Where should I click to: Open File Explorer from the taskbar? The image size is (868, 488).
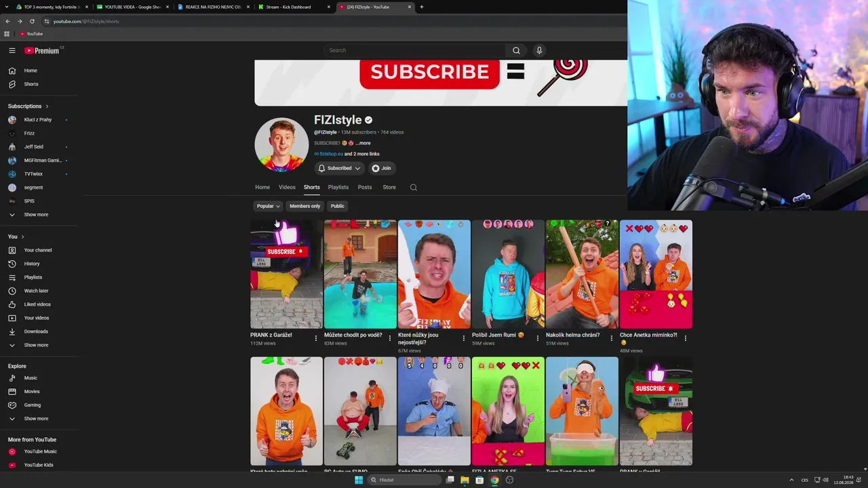[x=465, y=480]
